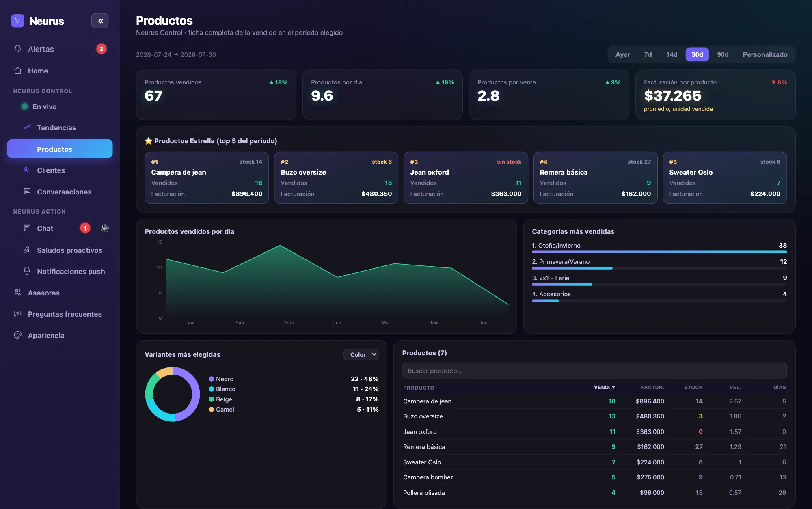Click the Pollera plisada table row
This screenshot has width=812, height=509.
594,492
